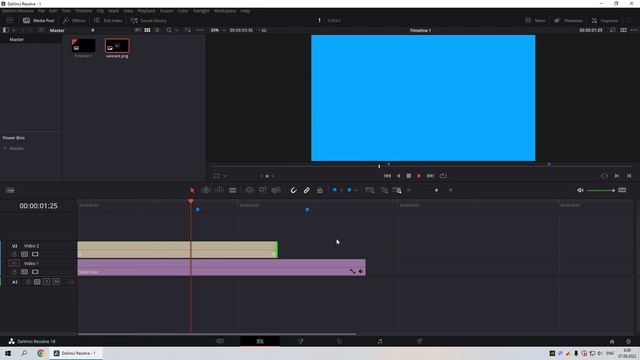
Task: Activate the Dynamic Trim Mode tool
Action: pyautogui.click(x=219, y=190)
